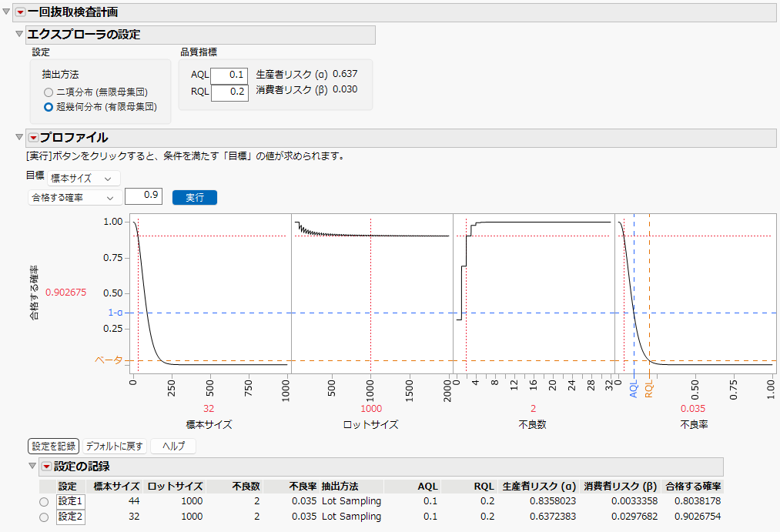The height and width of the screenshot is (532, 780).
Task: Click the AQL input field
Action: coord(229,75)
